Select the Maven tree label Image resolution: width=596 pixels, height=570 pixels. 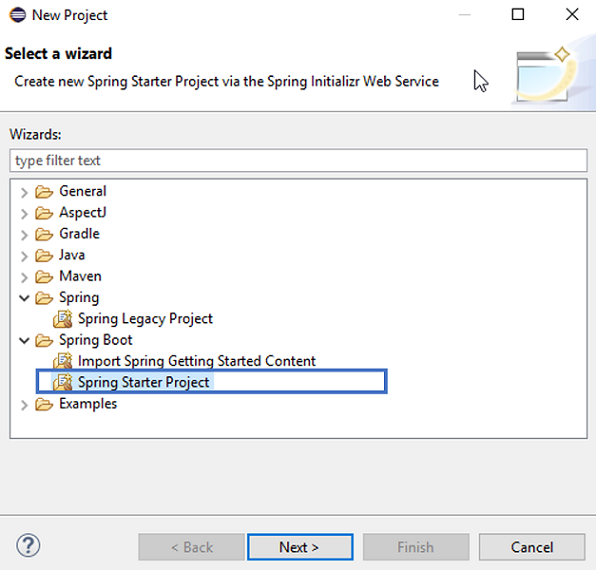click(80, 276)
